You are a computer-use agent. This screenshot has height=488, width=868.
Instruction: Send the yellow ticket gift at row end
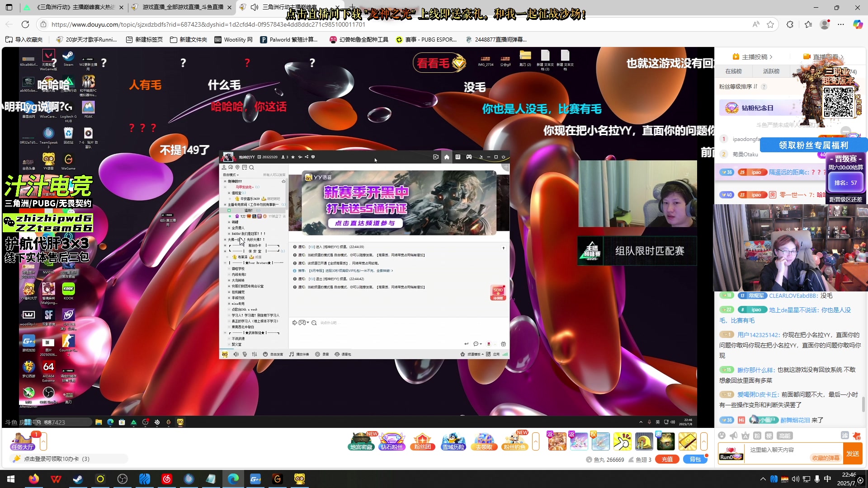click(x=687, y=441)
